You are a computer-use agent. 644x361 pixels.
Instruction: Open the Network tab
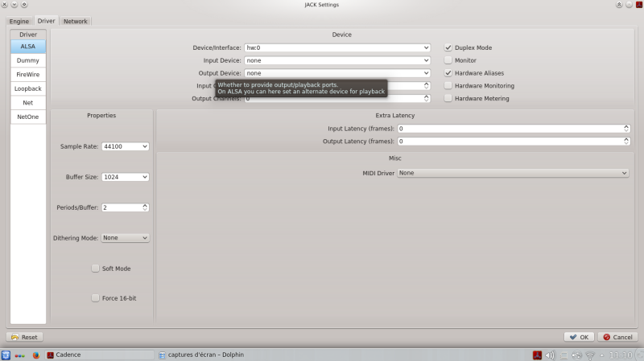tap(76, 22)
